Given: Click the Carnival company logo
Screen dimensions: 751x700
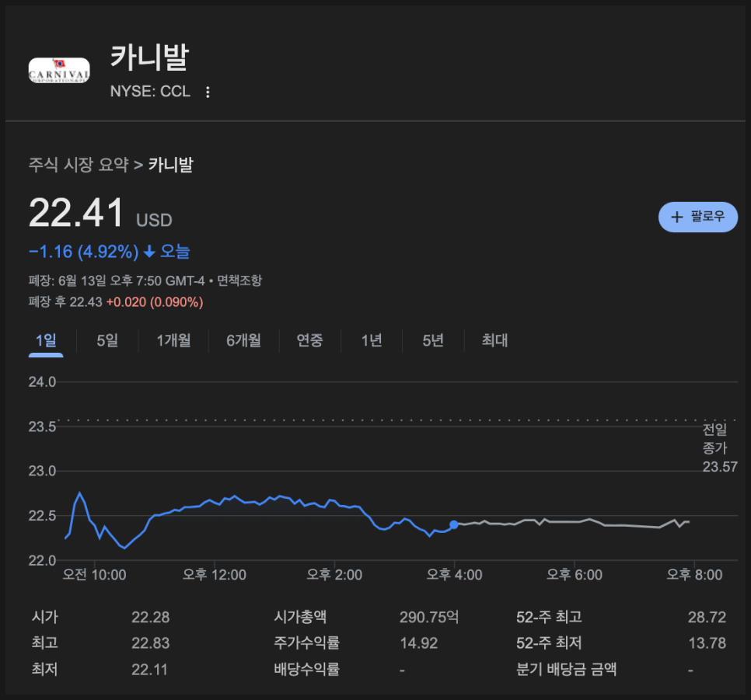Looking at the screenshot, I should (x=59, y=71).
